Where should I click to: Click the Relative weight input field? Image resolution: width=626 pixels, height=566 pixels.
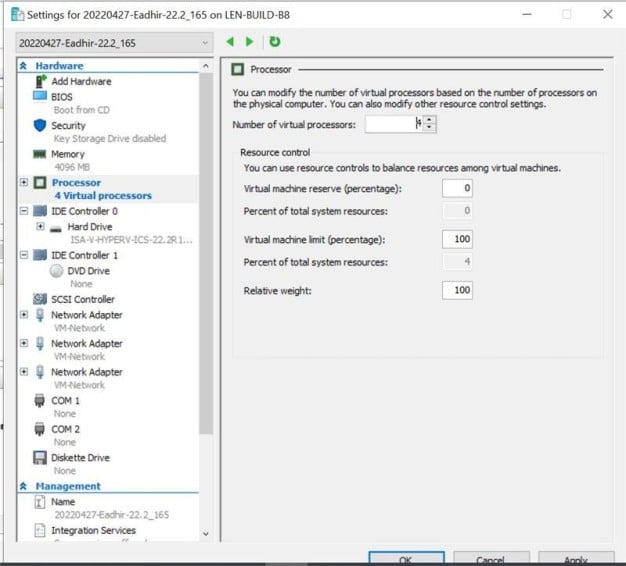point(457,290)
